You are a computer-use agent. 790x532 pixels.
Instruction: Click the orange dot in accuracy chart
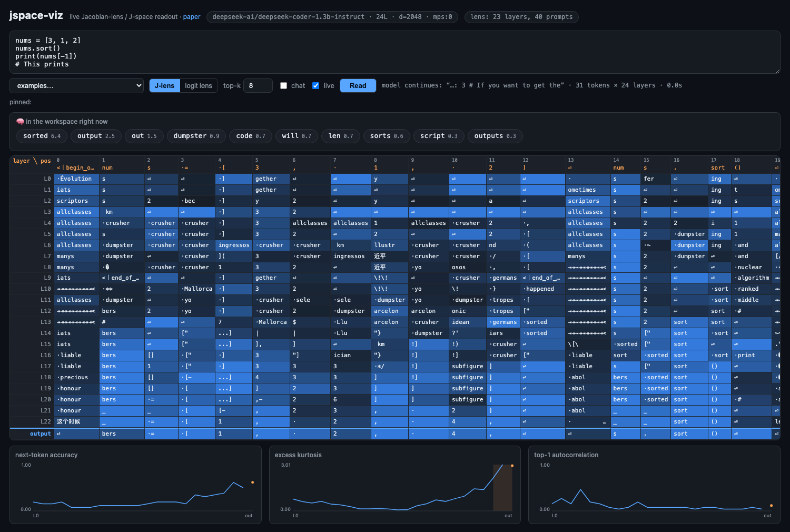252,482
